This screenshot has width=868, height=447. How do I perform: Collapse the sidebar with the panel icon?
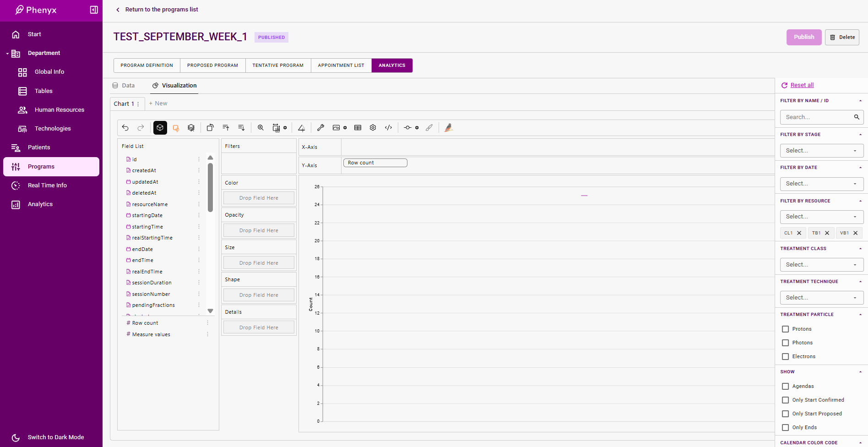tap(94, 10)
